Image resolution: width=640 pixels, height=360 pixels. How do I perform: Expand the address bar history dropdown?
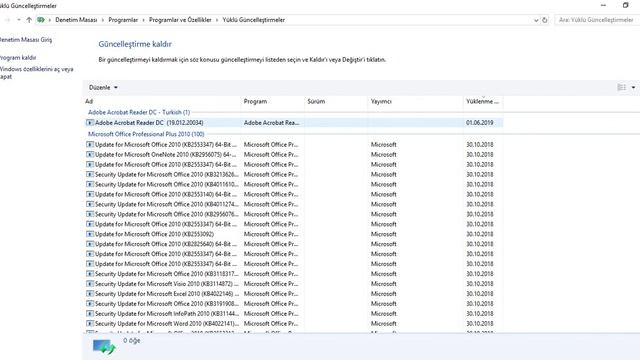(536, 20)
